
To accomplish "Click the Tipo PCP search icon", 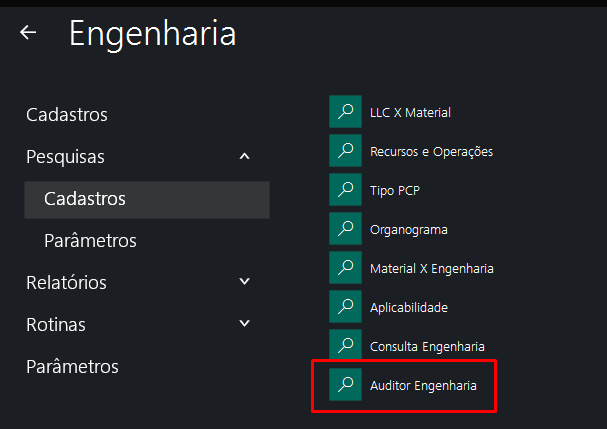I will 344,190.
